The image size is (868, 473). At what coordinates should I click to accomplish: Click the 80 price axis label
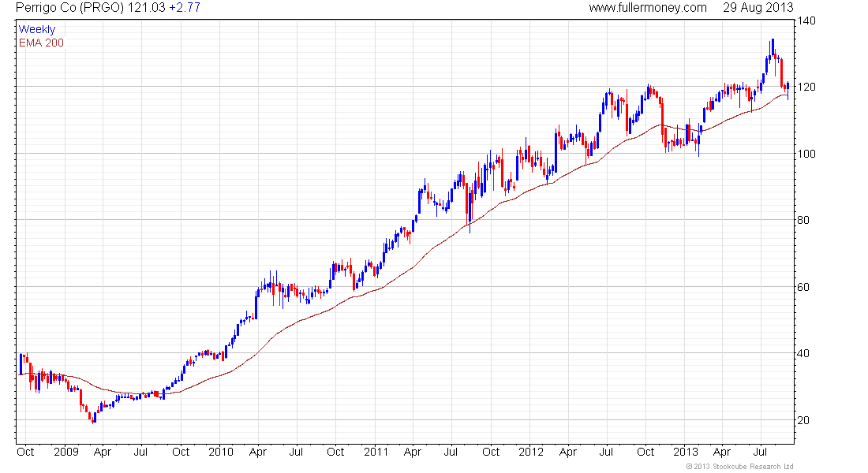tap(803, 220)
